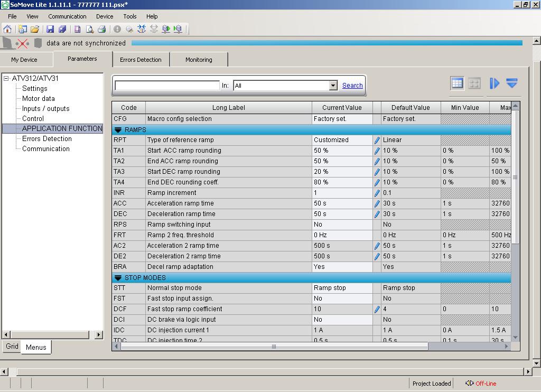Click the Long Label column header
The width and height of the screenshot is (541, 392).
[x=228, y=108]
